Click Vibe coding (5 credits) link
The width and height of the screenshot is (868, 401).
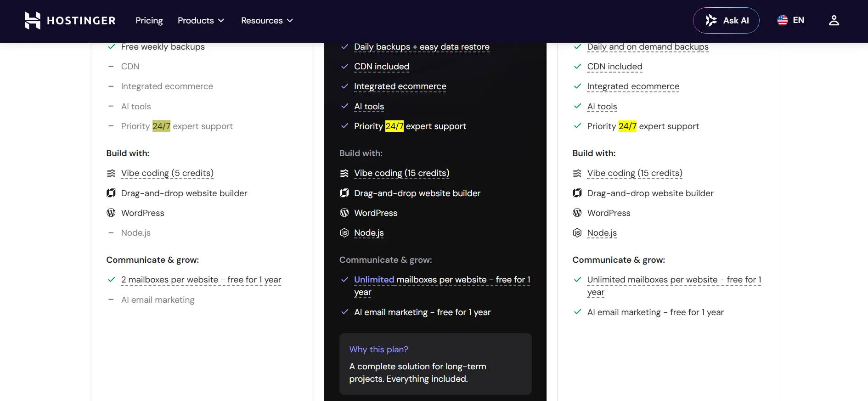(167, 173)
